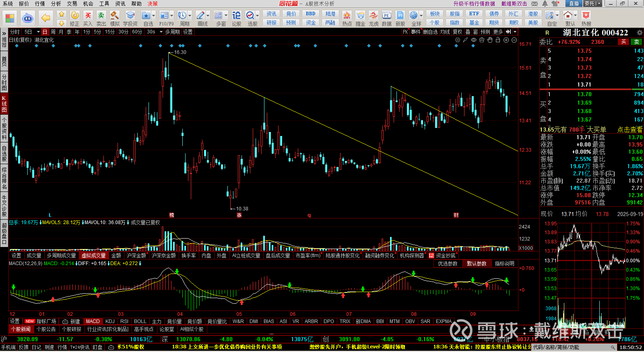The height and width of the screenshot is (352, 644).
Task: Toggle 窗 window layout option
Action: point(475,32)
